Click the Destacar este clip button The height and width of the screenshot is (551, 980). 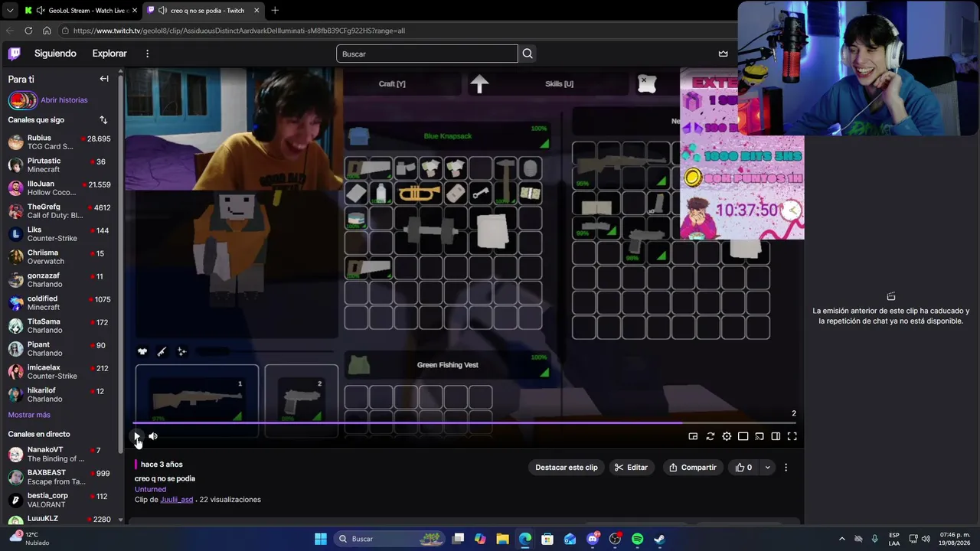(567, 468)
